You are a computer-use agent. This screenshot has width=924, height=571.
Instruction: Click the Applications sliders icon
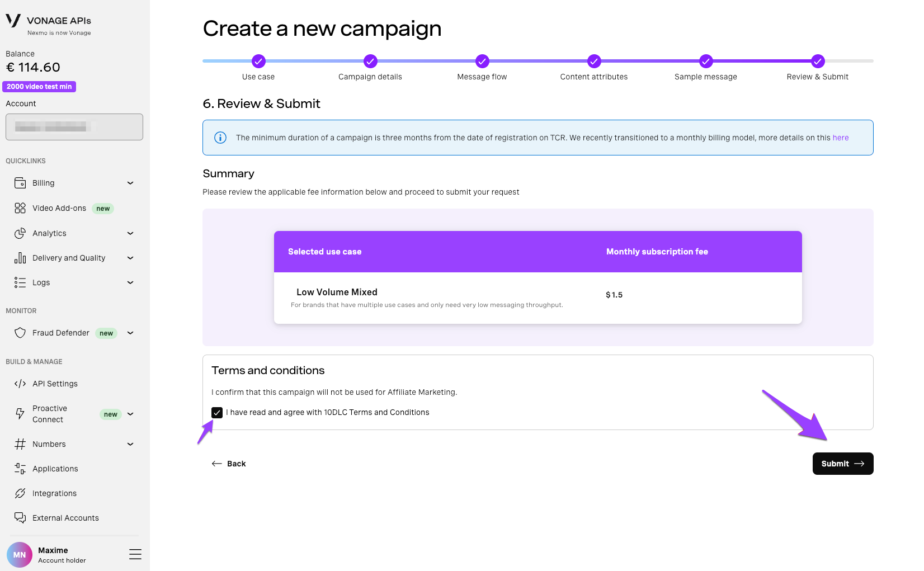tap(20, 469)
